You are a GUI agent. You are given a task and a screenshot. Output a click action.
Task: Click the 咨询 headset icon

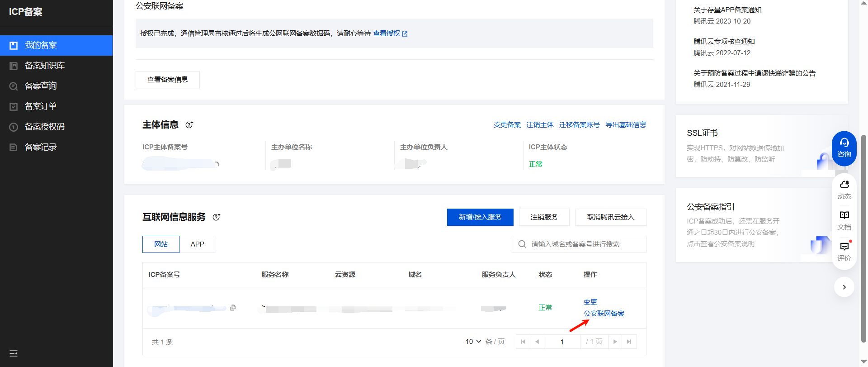[844, 143]
